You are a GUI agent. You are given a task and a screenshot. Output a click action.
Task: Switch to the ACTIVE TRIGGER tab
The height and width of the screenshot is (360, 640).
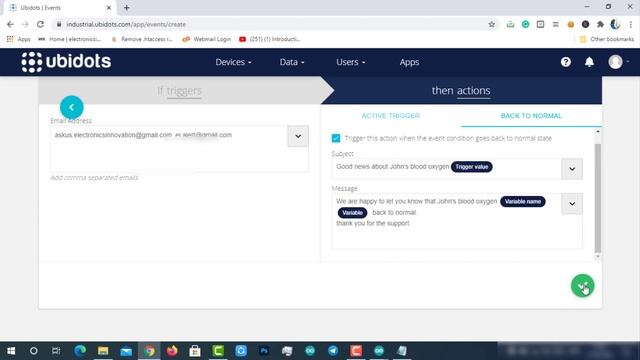click(391, 116)
